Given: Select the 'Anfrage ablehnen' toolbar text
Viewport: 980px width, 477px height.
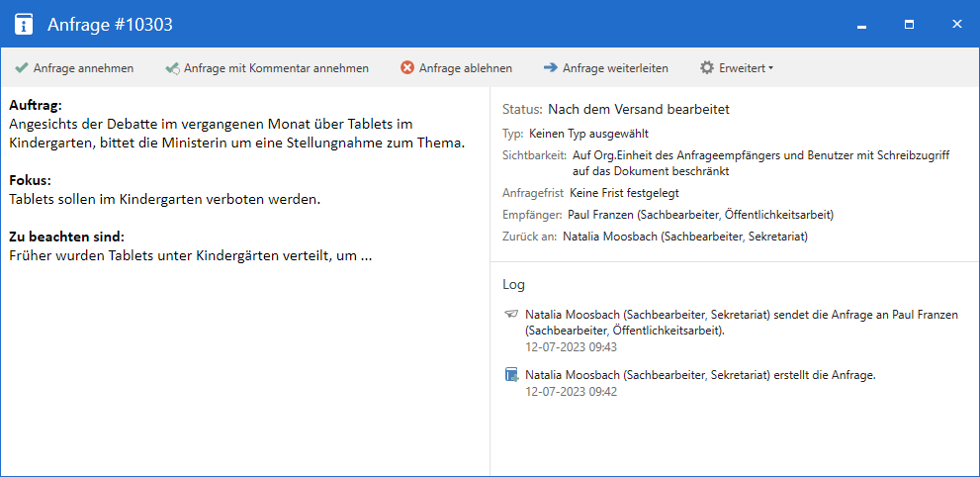Looking at the screenshot, I should (x=465, y=68).
